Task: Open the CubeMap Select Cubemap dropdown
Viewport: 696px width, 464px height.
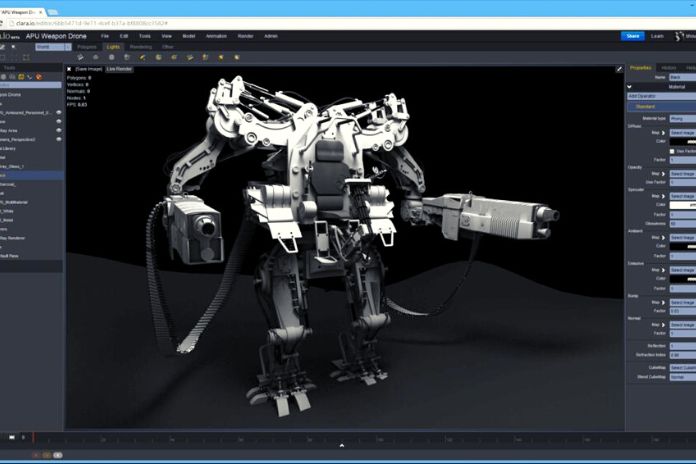Action: coord(683,368)
